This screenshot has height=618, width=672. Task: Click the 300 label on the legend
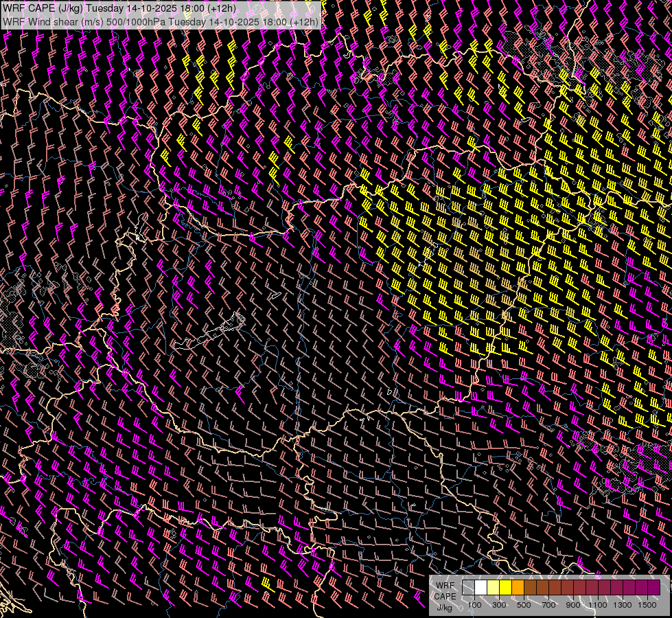[499, 605]
